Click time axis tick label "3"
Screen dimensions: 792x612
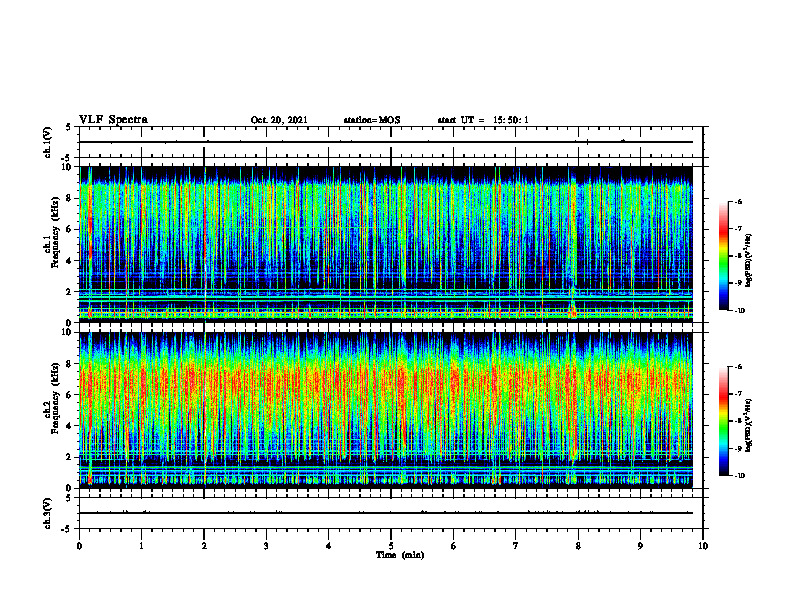click(x=266, y=546)
